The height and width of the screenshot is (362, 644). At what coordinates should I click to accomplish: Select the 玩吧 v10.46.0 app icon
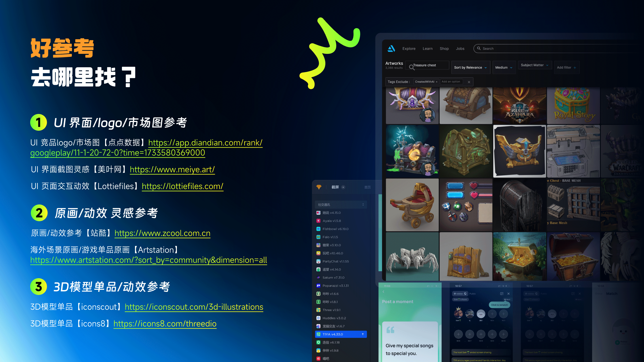click(318, 253)
